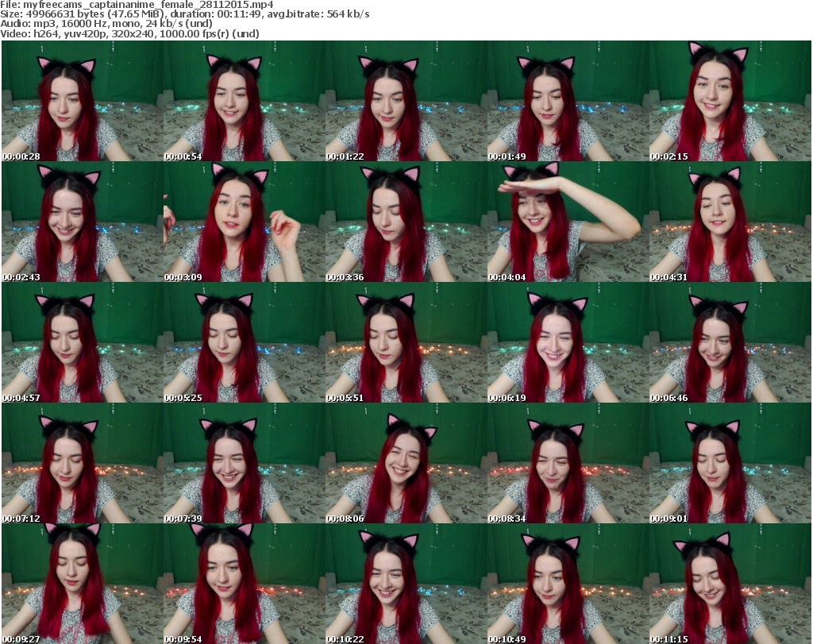
Task: Select the thumbnail timestamped 00:02:15
Action: [730, 101]
